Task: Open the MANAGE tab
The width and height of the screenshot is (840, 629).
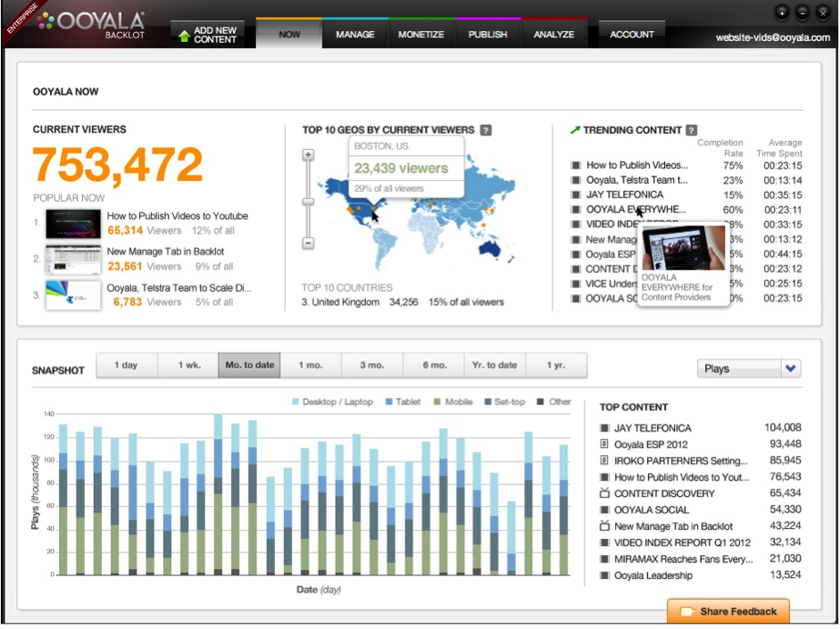Action: (355, 34)
